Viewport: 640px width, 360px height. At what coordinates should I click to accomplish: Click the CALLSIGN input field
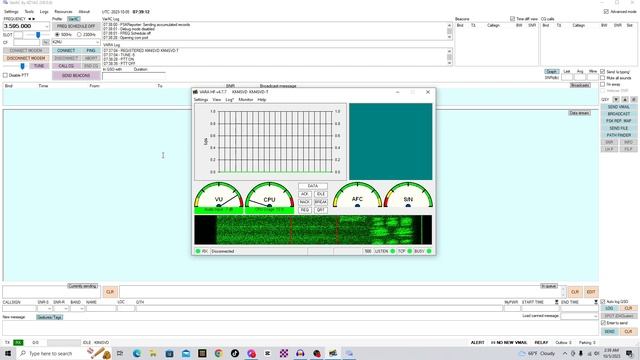(19, 309)
